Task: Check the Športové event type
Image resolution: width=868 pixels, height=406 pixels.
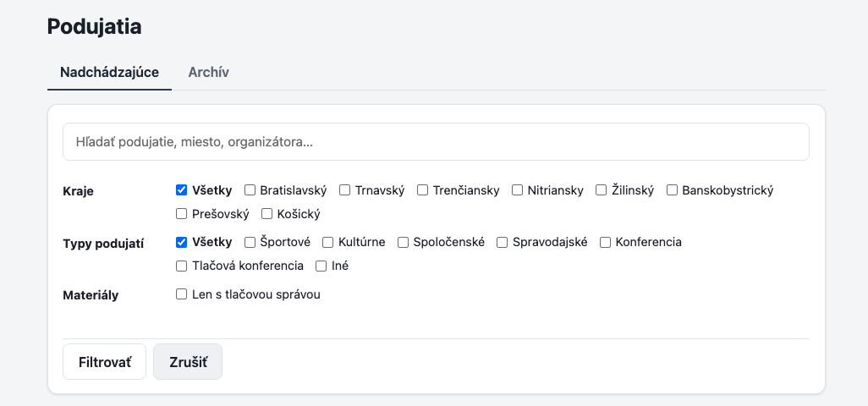Action: (x=250, y=242)
